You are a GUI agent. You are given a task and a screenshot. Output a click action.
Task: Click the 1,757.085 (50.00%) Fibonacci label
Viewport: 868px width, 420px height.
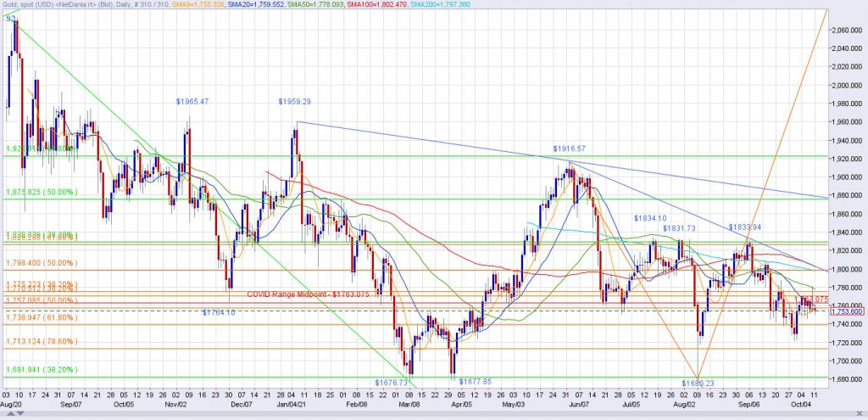(42, 301)
